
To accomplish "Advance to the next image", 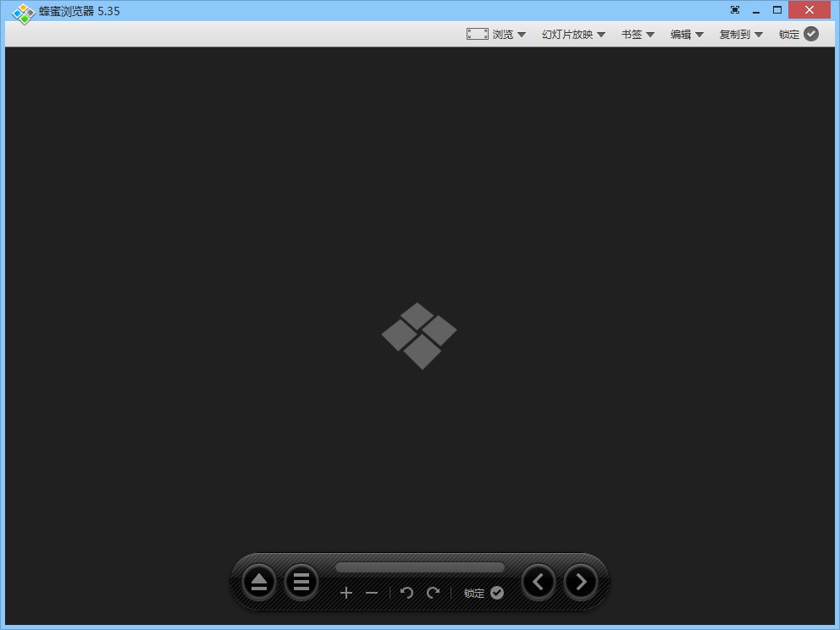I will click(580, 582).
